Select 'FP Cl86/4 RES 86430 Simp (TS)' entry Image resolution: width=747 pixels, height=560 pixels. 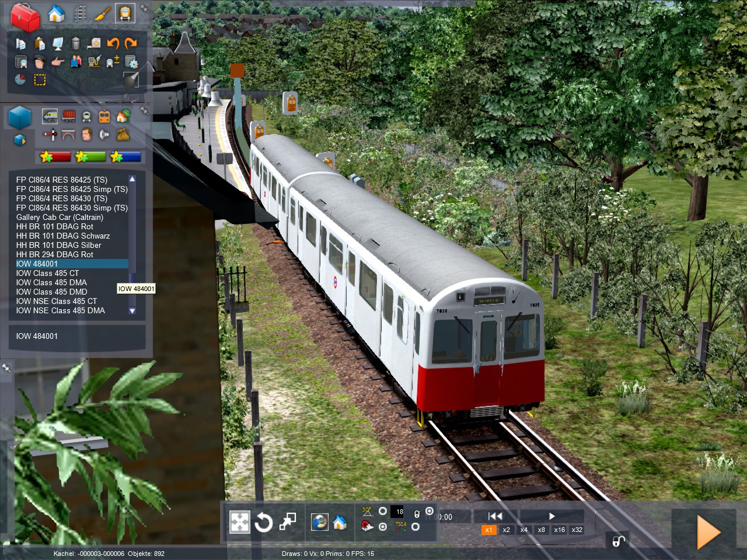click(x=72, y=208)
